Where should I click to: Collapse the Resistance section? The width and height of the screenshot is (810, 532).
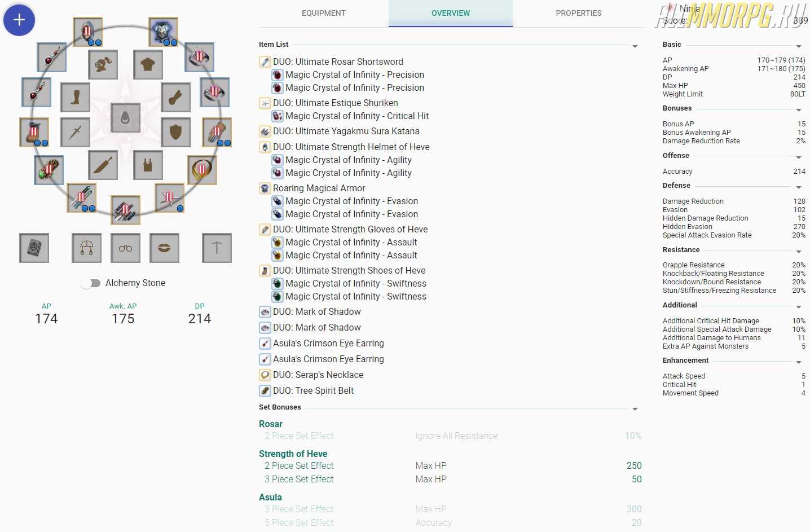point(799,251)
